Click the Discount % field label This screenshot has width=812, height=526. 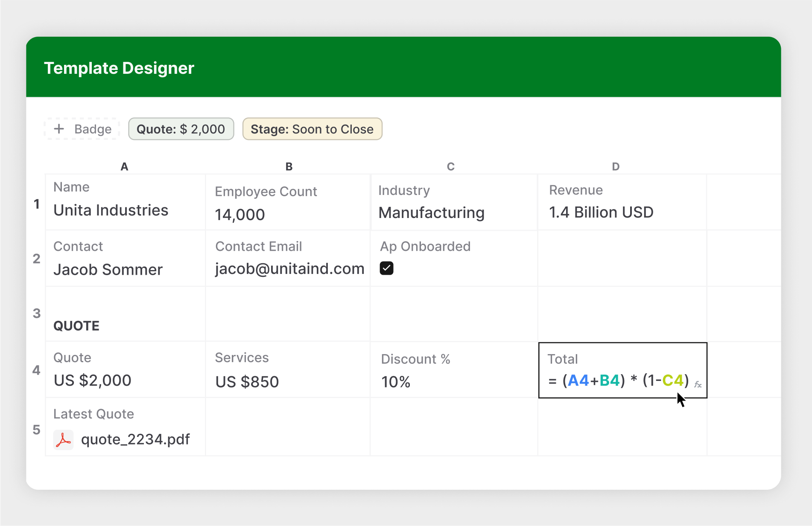[x=416, y=359]
